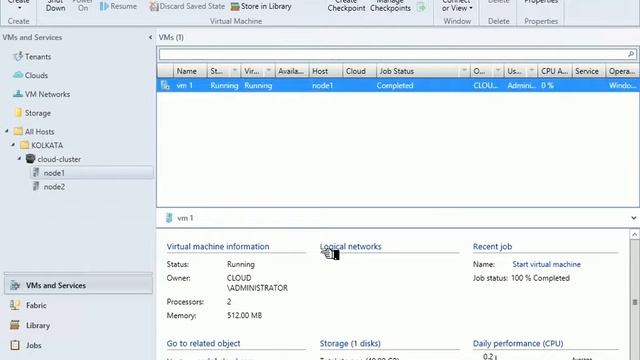Image resolution: width=640 pixels, height=360 pixels.
Task: Click vm 1 name cell
Action: coord(184,86)
